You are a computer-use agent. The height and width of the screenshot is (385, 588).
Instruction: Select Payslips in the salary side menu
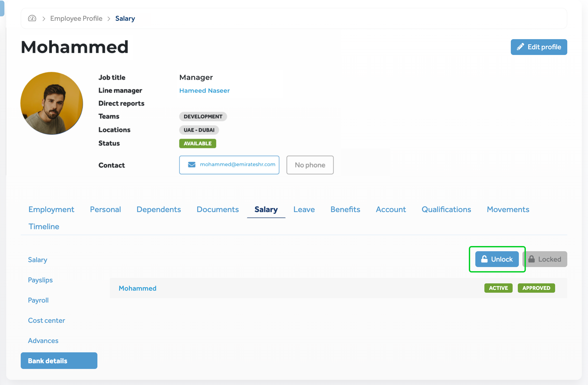tap(40, 280)
